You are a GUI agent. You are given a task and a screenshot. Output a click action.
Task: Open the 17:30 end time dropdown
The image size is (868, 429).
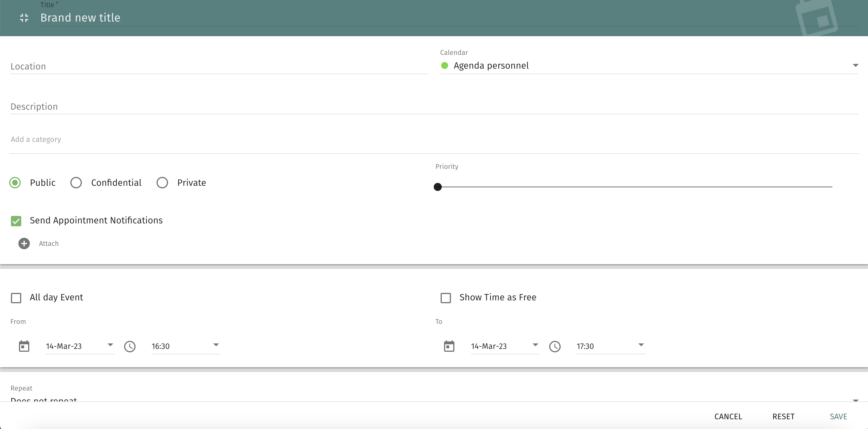point(641,345)
